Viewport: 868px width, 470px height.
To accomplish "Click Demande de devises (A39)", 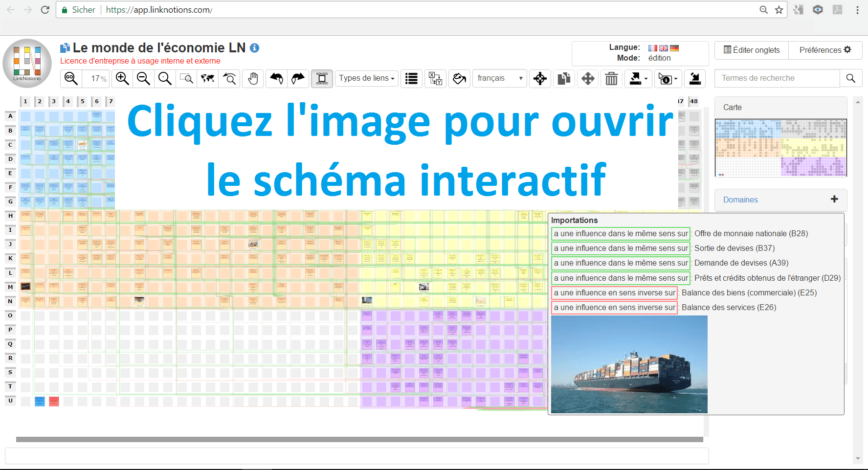I will 741,263.
